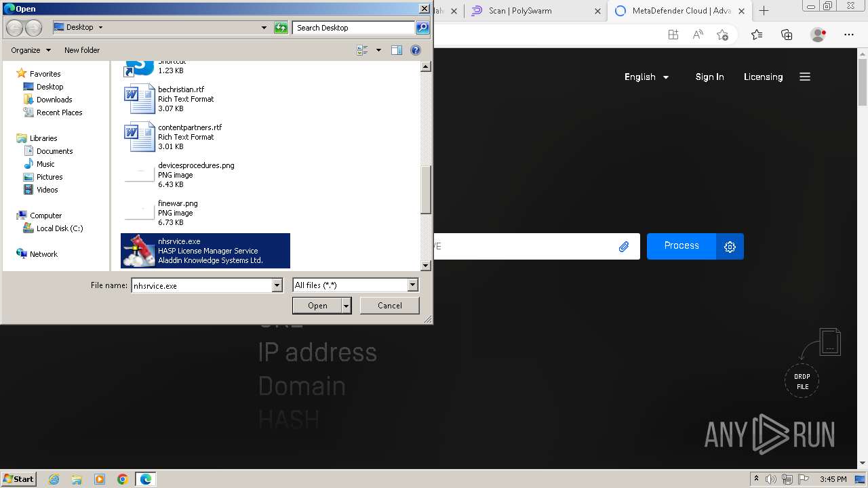Open Edge settings and more ellipsis
The image size is (868, 488).
pos(849,35)
